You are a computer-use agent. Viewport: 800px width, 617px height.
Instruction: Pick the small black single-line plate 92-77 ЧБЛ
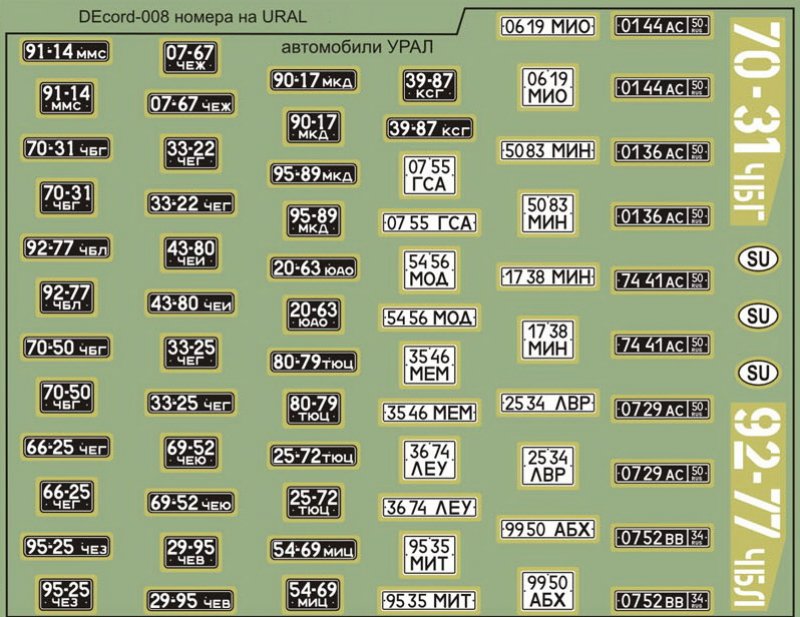tap(66, 248)
